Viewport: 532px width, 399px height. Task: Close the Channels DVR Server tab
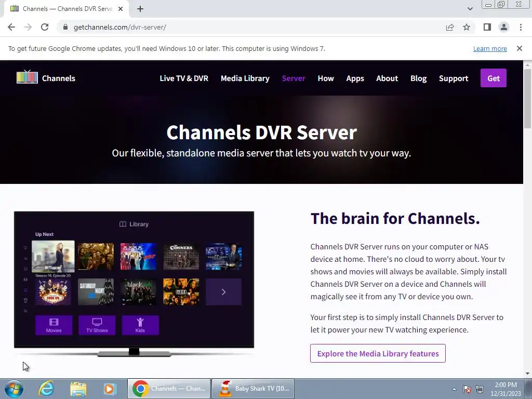[x=121, y=9]
